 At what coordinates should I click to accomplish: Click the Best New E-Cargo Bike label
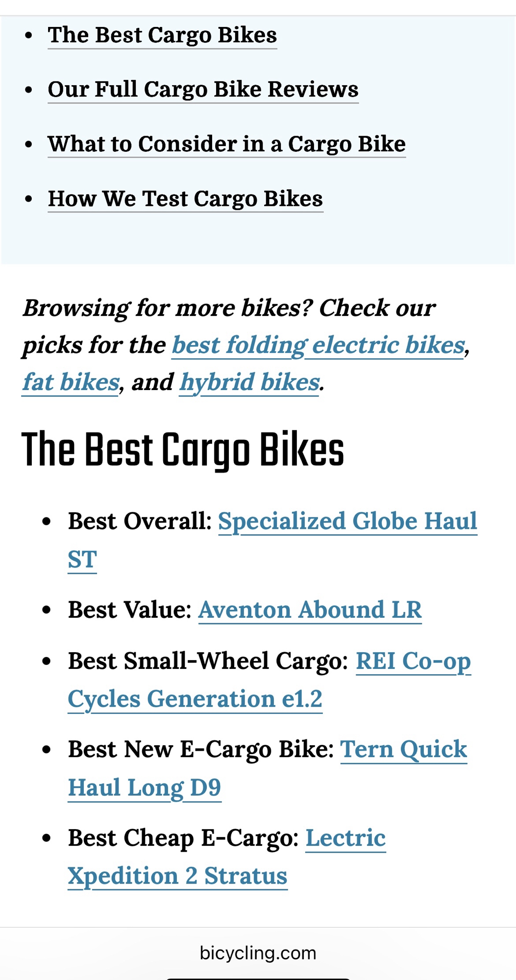click(x=200, y=749)
